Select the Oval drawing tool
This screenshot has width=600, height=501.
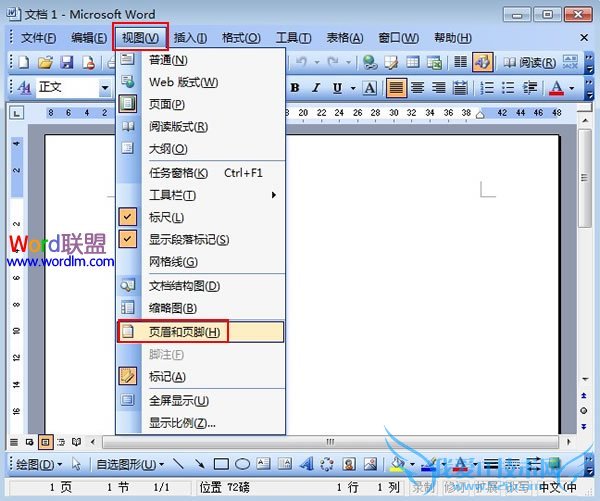(242, 464)
